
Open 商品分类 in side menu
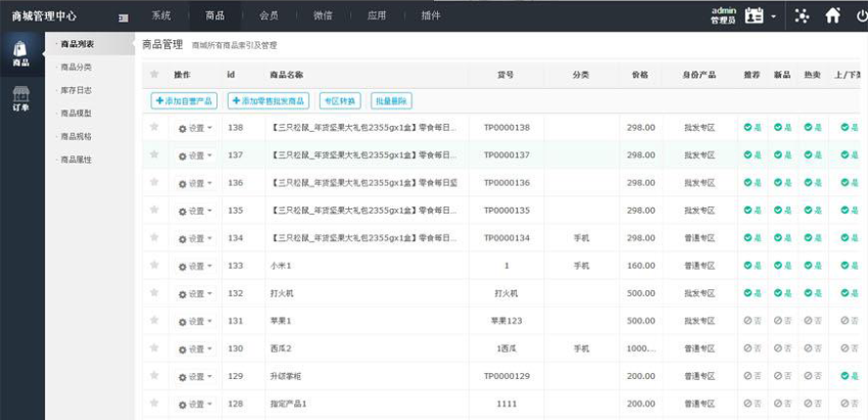(x=76, y=67)
